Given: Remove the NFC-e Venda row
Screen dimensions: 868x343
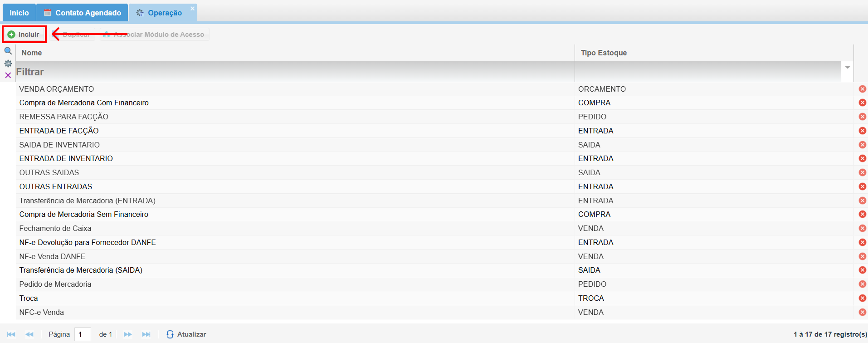Looking at the screenshot, I should coord(862,312).
